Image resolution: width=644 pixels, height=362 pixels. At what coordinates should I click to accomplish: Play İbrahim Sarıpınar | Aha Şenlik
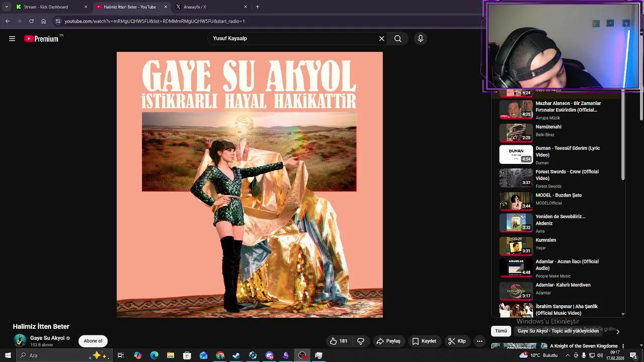click(x=558, y=310)
